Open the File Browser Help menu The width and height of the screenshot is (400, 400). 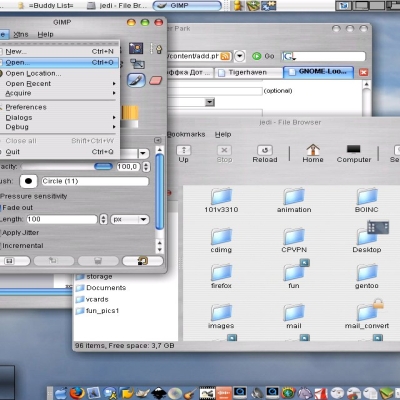click(x=223, y=134)
